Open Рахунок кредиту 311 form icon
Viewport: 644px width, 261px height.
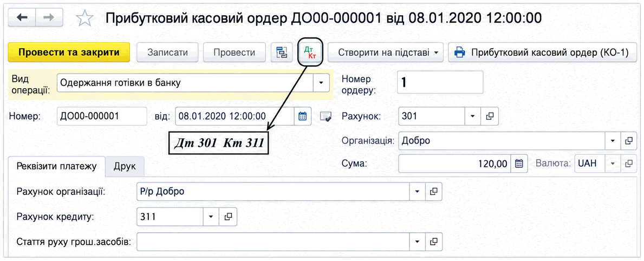pos(229,217)
